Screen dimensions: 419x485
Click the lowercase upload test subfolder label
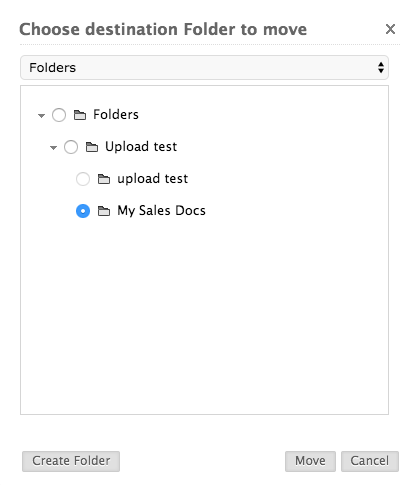click(x=153, y=179)
